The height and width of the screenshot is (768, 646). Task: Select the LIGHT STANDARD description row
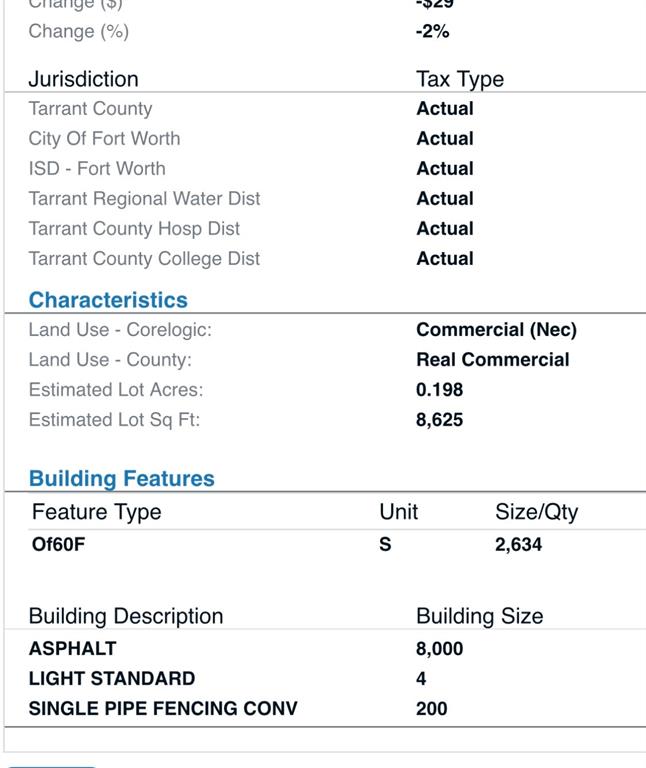[325, 678]
